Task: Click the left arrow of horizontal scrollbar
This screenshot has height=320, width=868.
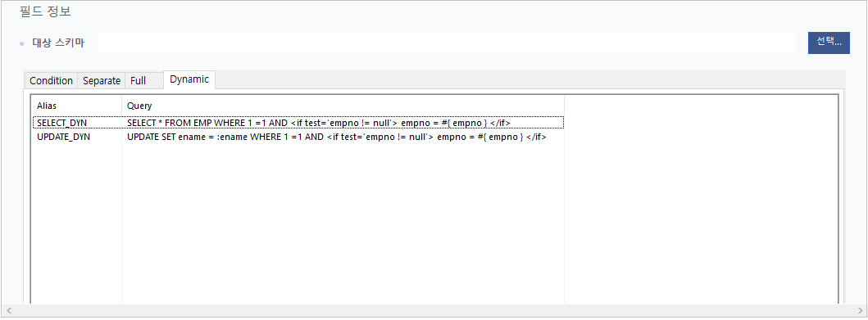Action: 8,311
